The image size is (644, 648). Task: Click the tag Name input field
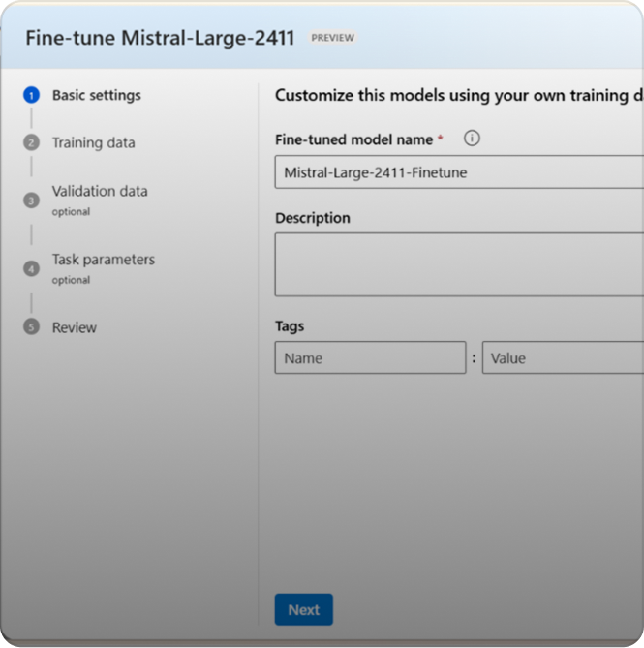pyautogui.click(x=371, y=357)
